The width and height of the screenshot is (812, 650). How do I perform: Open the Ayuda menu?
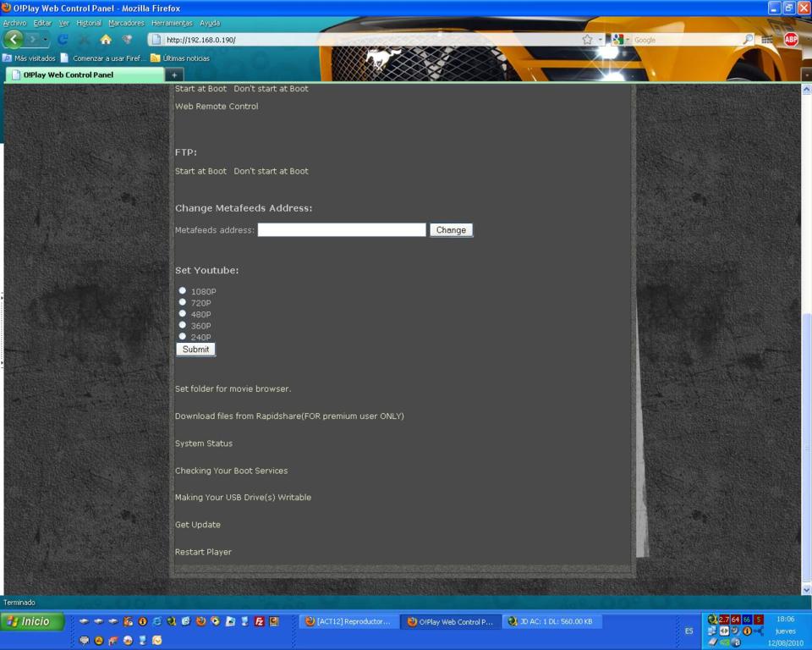(210, 23)
